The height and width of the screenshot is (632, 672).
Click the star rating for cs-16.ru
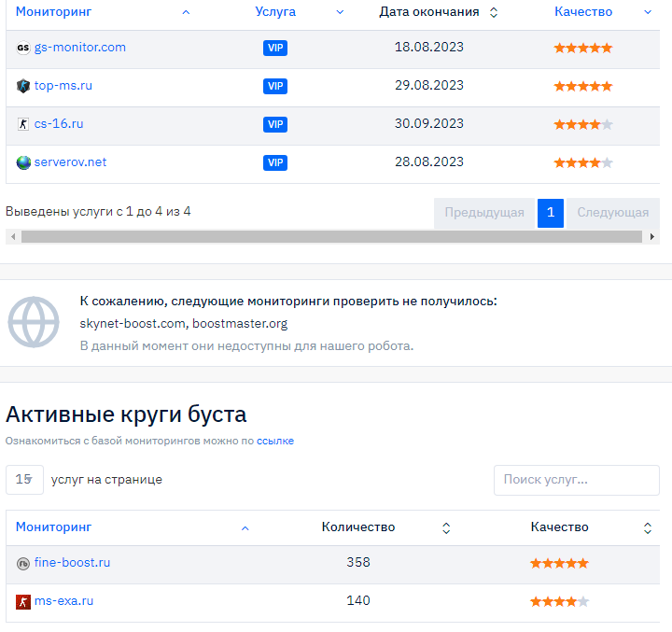(583, 124)
